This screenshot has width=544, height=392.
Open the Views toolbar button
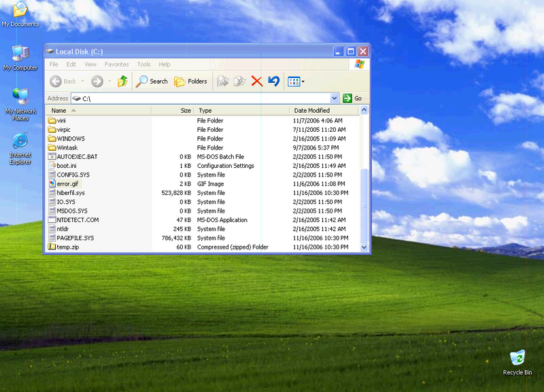click(x=296, y=82)
